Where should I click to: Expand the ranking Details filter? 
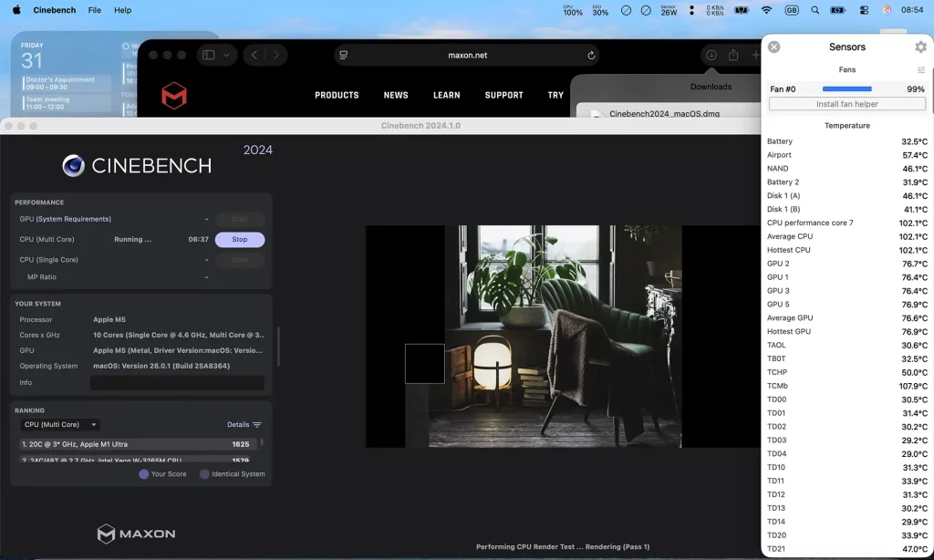pos(244,425)
